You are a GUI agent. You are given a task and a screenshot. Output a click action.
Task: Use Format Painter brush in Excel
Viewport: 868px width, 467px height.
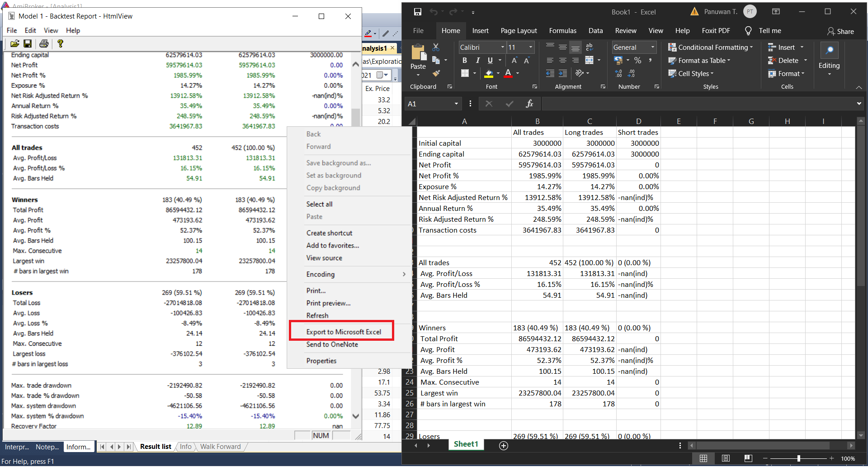(436, 73)
